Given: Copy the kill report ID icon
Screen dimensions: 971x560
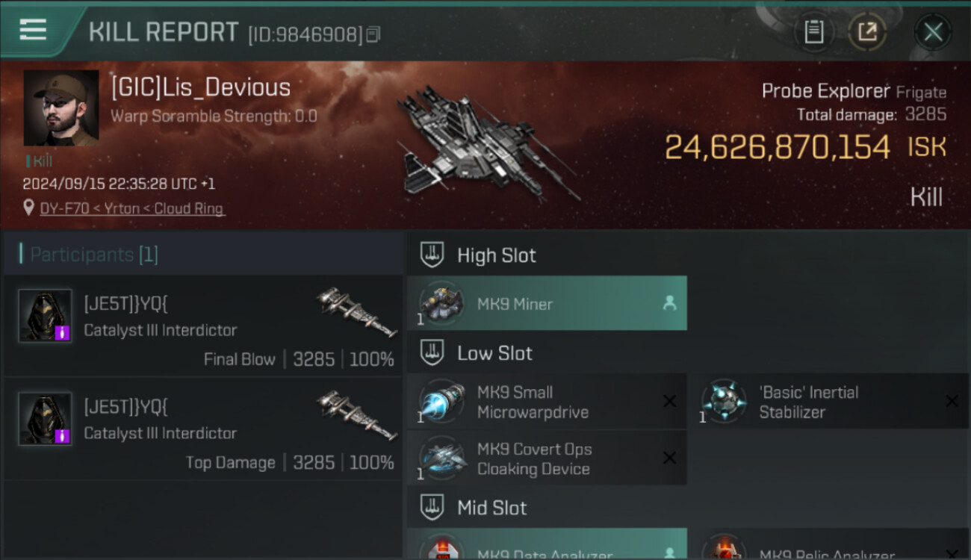Looking at the screenshot, I should coord(373,34).
